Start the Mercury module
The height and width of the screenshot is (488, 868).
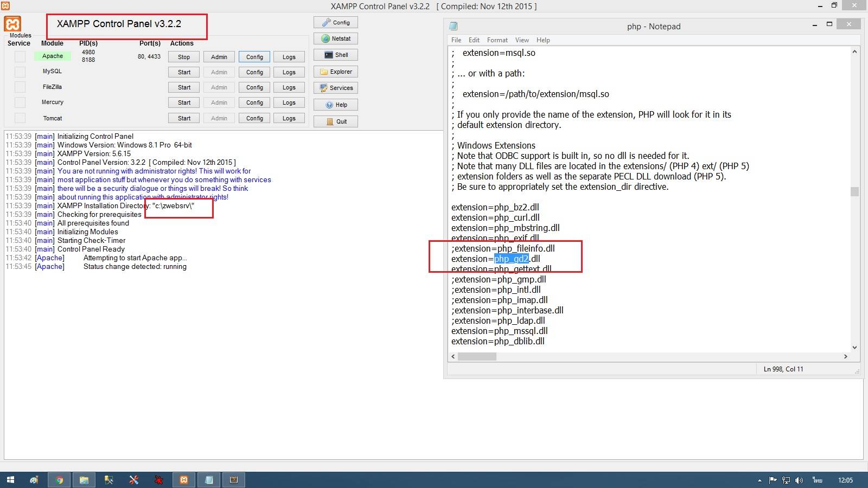click(x=184, y=102)
